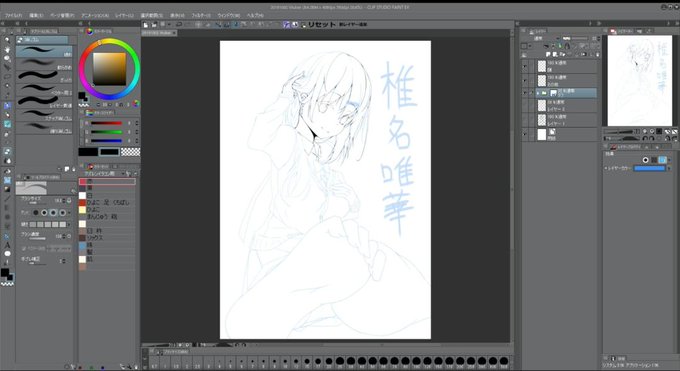Click the tool property wrench icon
This screenshot has height=371, width=680.
[x=73, y=190]
